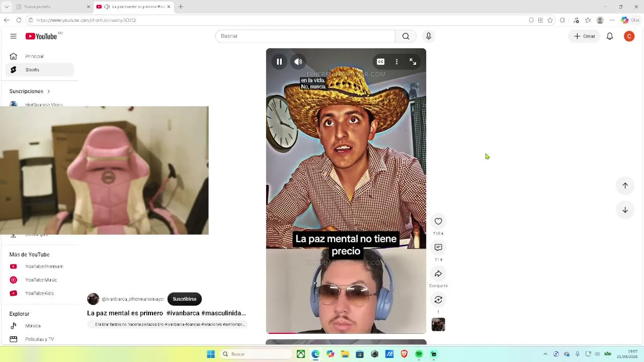
Task: Open the YouTube hamburger guide menu
Action: click(x=14, y=36)
